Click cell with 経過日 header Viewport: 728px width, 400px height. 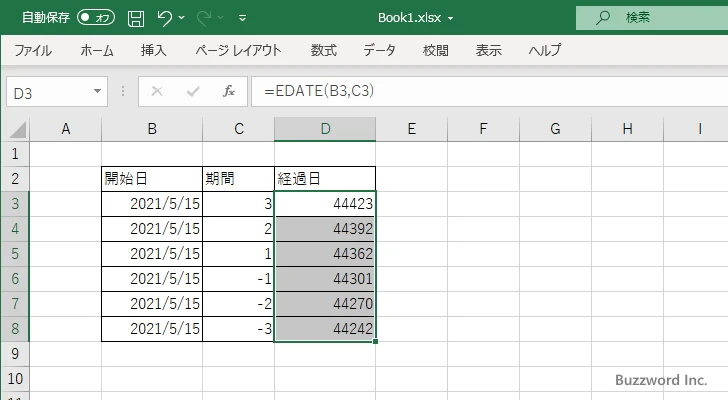tap(325, 179)
